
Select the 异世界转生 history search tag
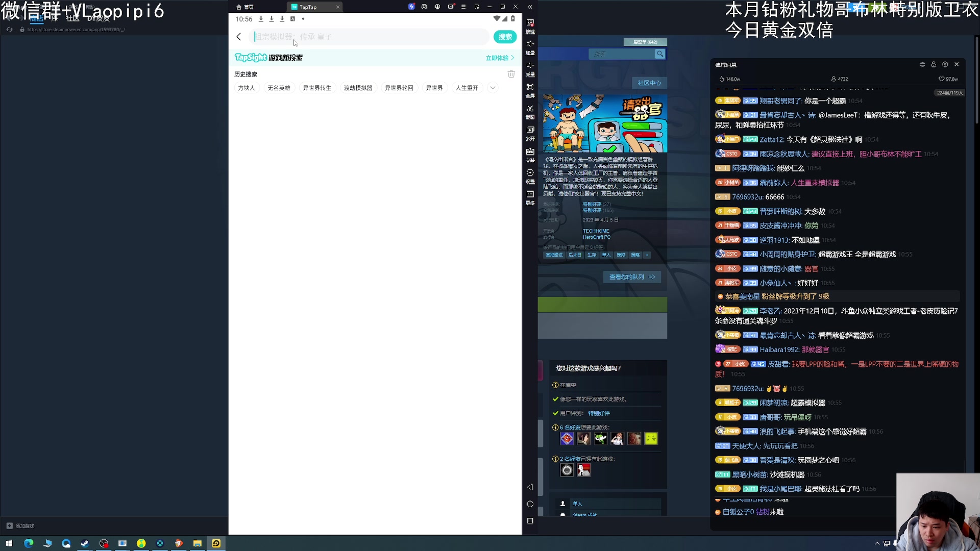317,88
